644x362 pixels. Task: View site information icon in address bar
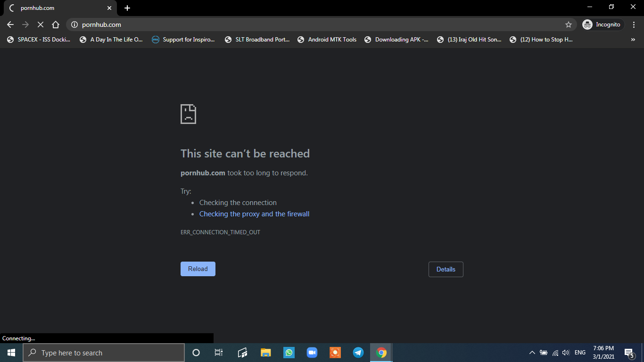click(74, 25)
